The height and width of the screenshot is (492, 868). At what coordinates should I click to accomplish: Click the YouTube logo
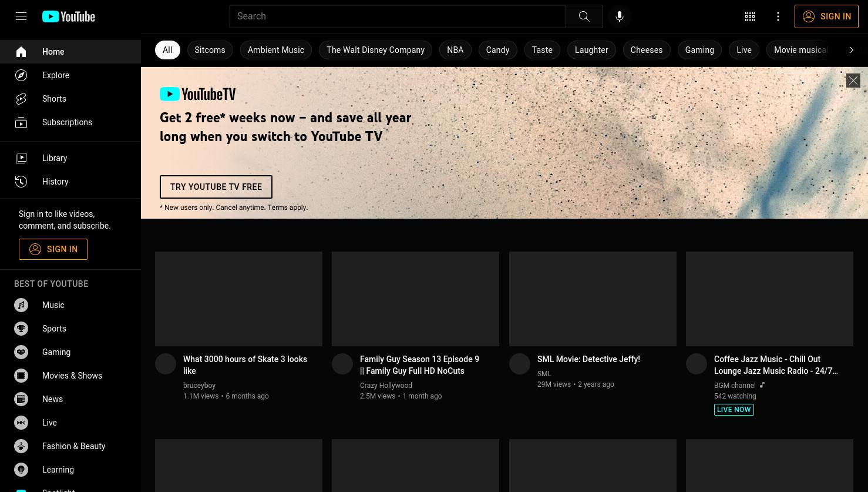tap(69, 16)
